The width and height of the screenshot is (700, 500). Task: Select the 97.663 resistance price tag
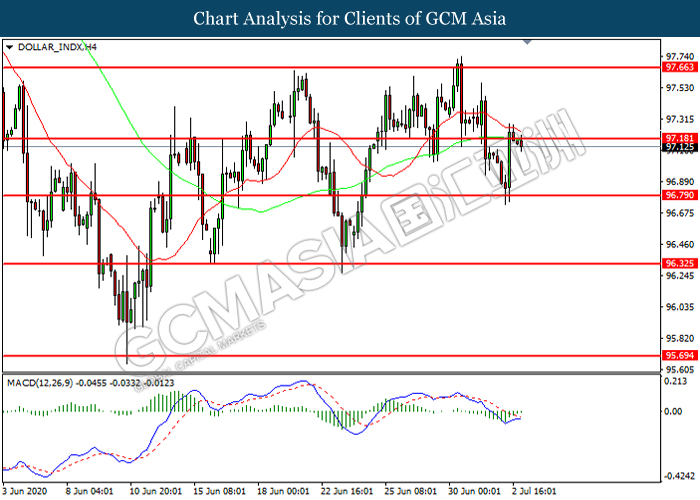[680, 67]
